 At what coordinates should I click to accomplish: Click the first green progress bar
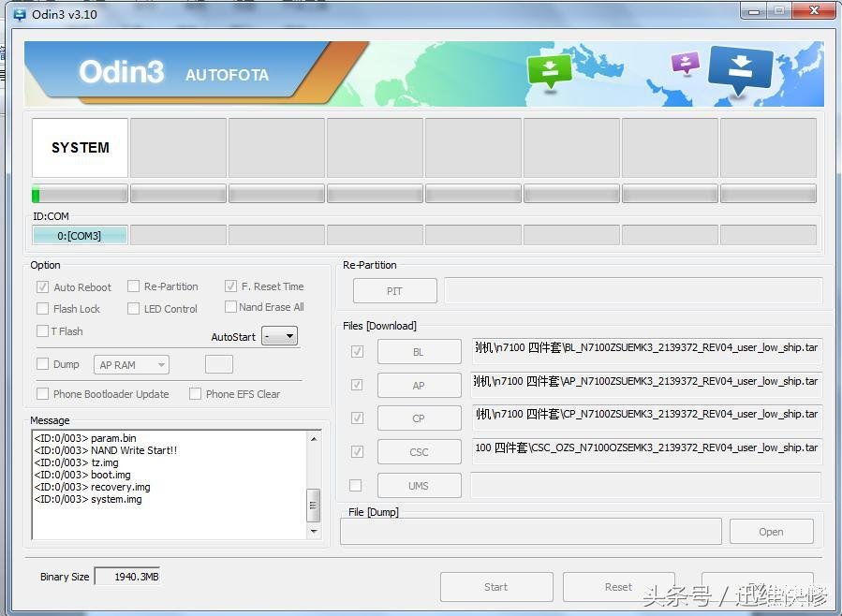80,194
